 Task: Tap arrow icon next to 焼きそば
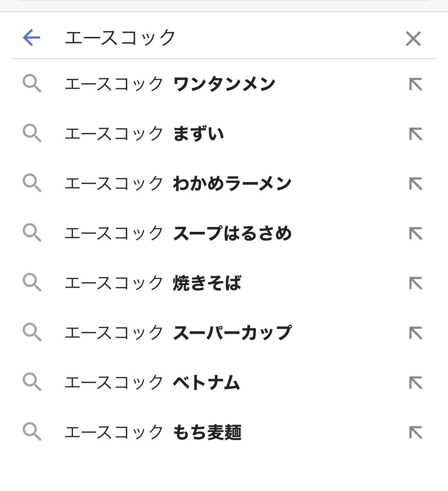(x=416, y=283)
